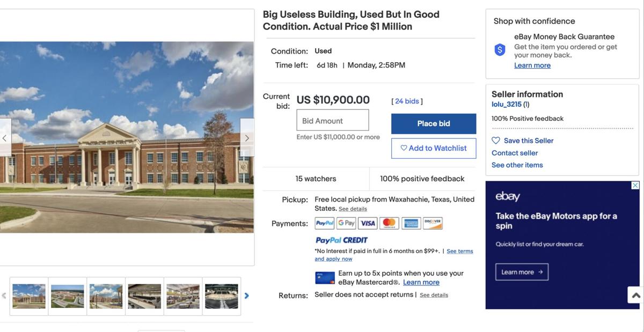Click the PayPal payment icon
This screenshot has height=332, width=644.
325,223
